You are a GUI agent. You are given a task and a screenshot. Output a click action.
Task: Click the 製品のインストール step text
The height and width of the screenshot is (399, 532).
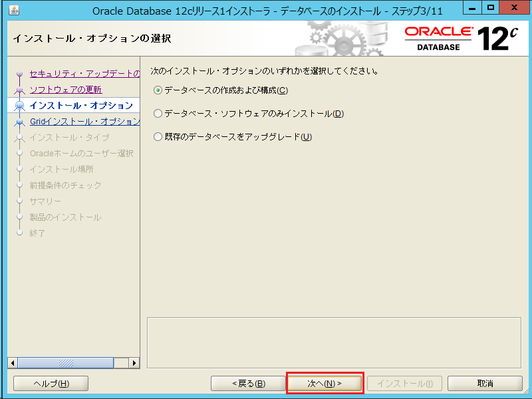(65, 217)
